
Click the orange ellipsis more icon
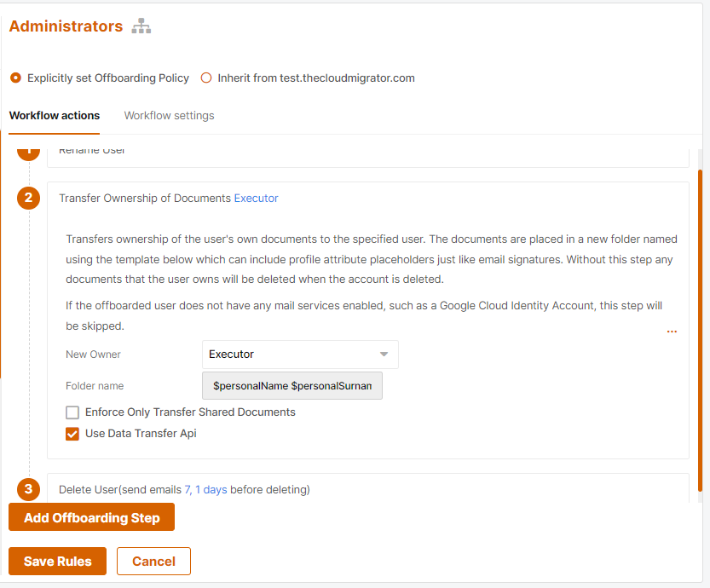pos(672,331)
